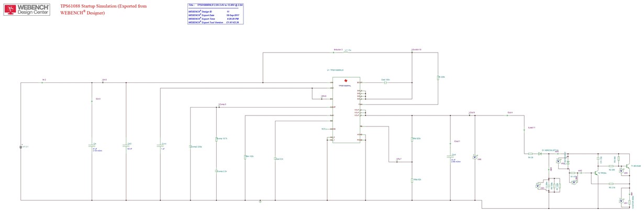Click the ground symbol on bottom rail

(260, 202)
